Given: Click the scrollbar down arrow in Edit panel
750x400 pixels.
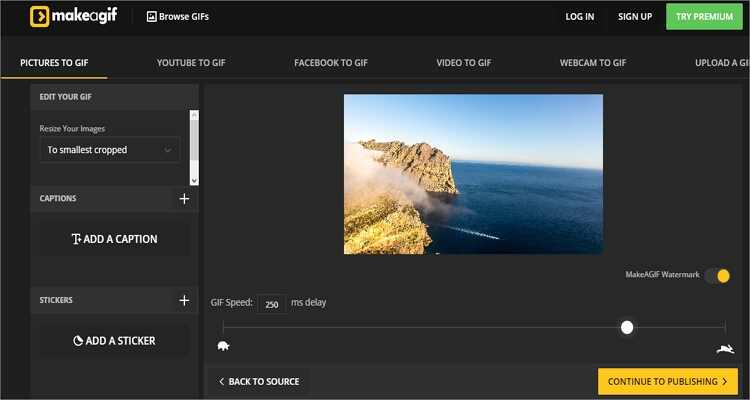Looking at the screenshot, I should point(194,181).
